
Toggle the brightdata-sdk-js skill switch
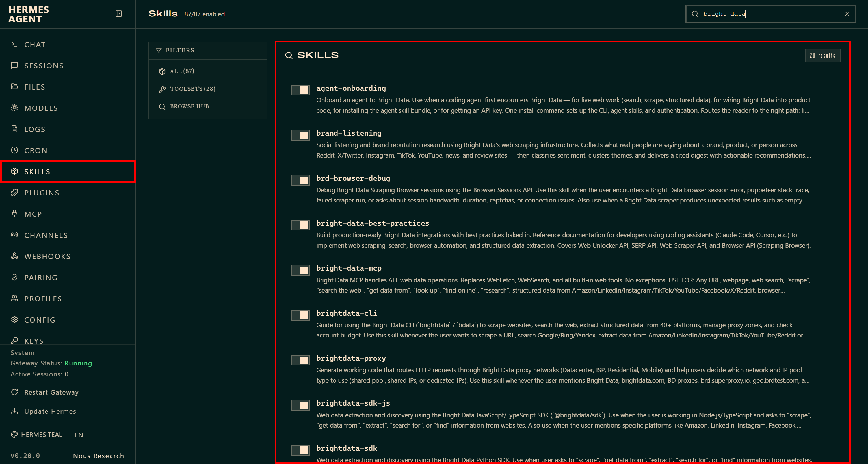point(300,405)
